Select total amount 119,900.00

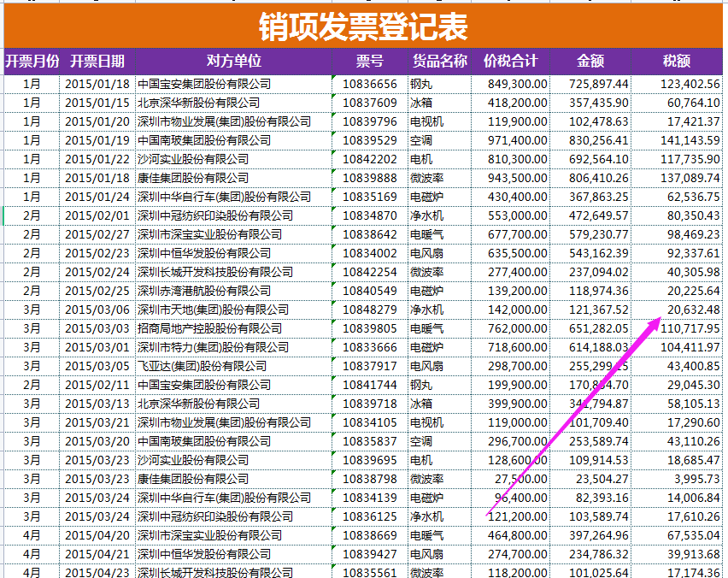tap(511, 121)
